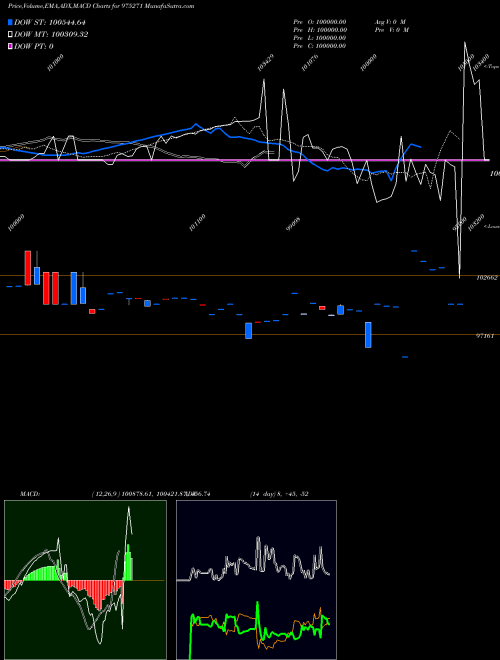Click the 103429 peak label
The image size is (500, 660).
pyautogui.click(x=266, y=62)
